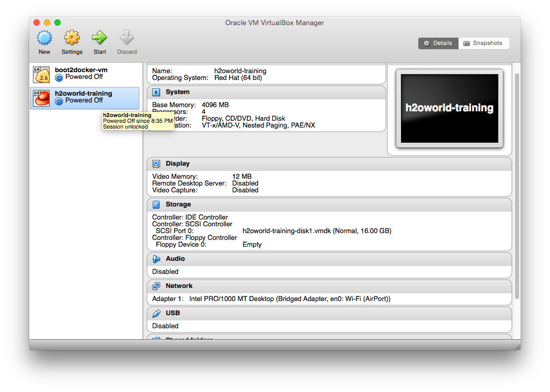Viewport: 550px width, 392px height.
Task: Click the Name value h2oworld-training in General
Action: (x=240, y=71)
